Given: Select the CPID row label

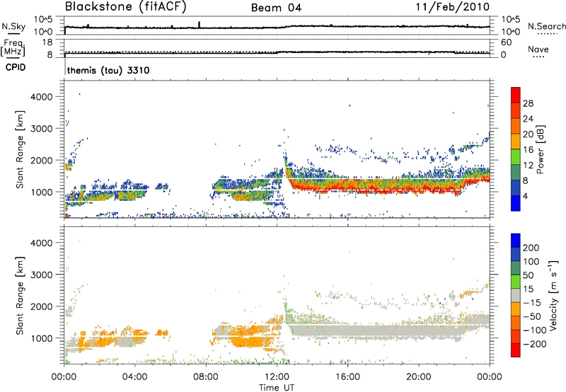Looking at the screenshot, I should point(16,67).
